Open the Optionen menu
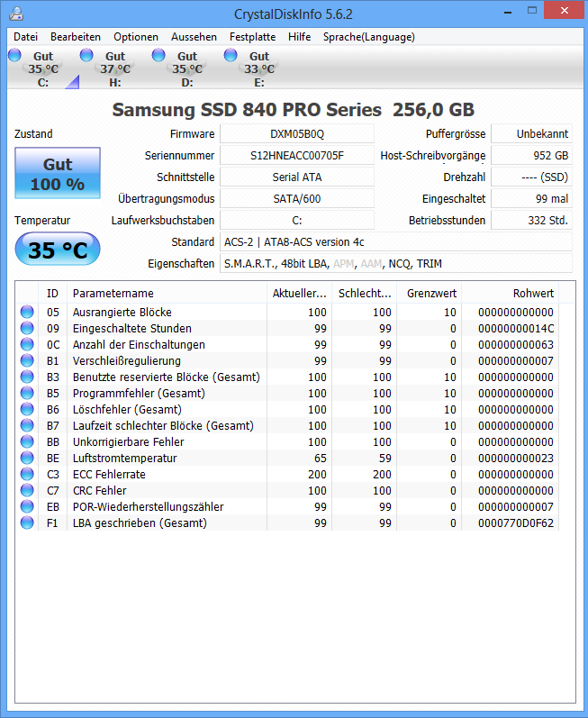This screenshot has width=588, height=718. 136,37
